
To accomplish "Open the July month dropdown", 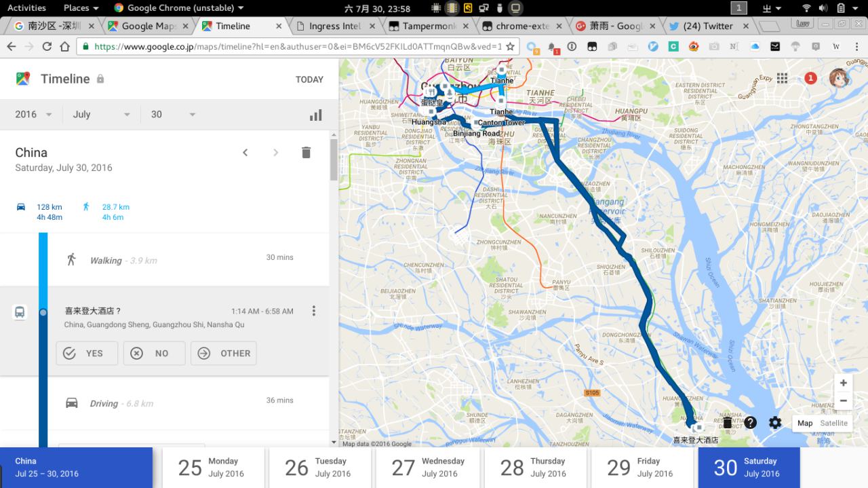I will [101, 114].
